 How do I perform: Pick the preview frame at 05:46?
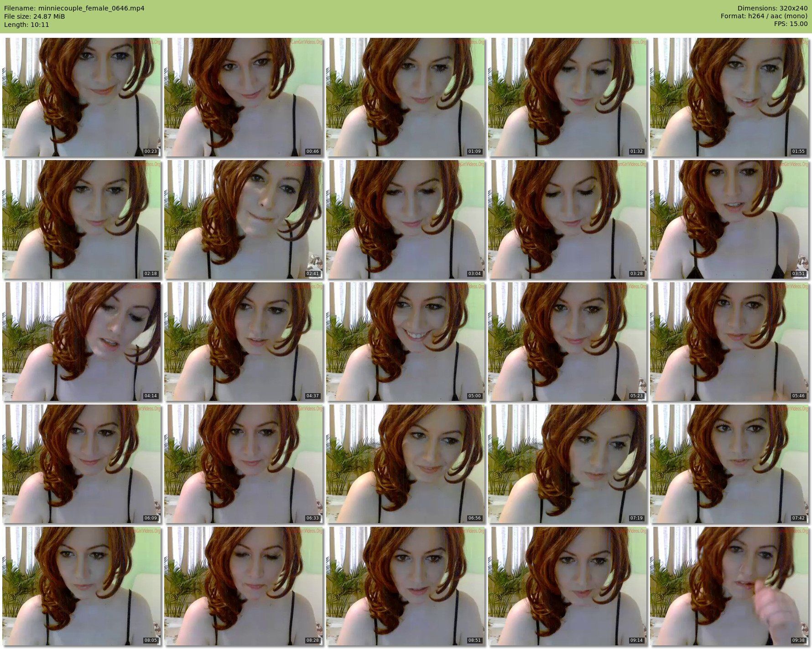(729, 342)
